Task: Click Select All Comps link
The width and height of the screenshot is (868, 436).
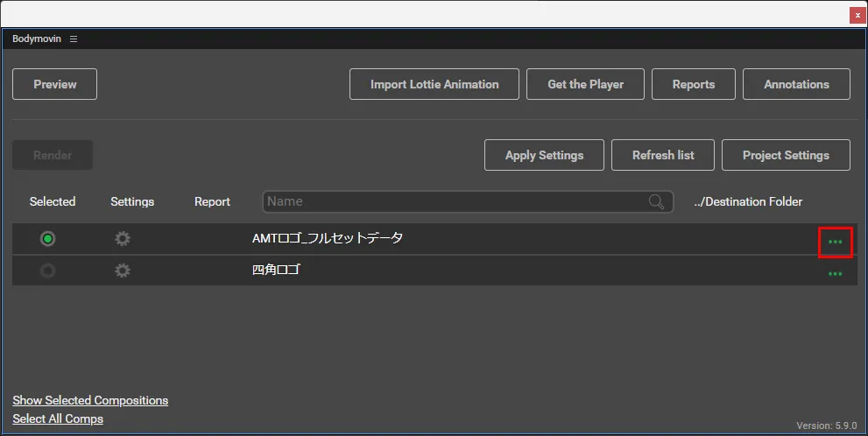Action: point(58,418)
